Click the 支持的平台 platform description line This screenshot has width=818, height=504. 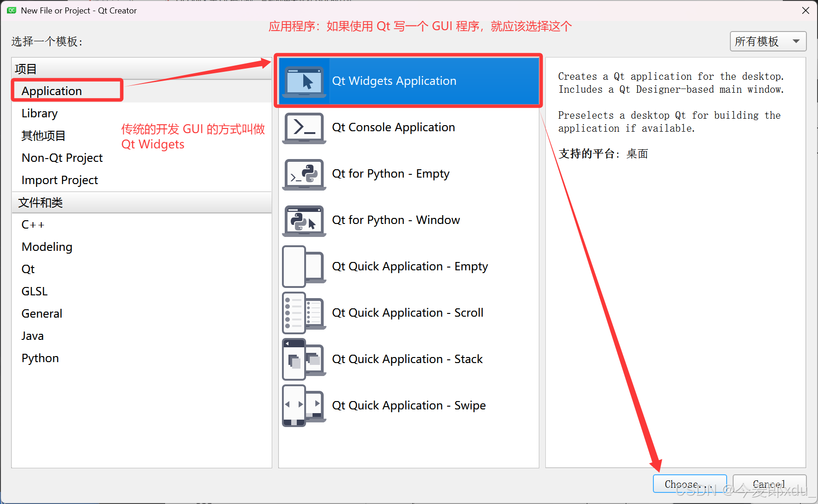[x=603, y=153]
